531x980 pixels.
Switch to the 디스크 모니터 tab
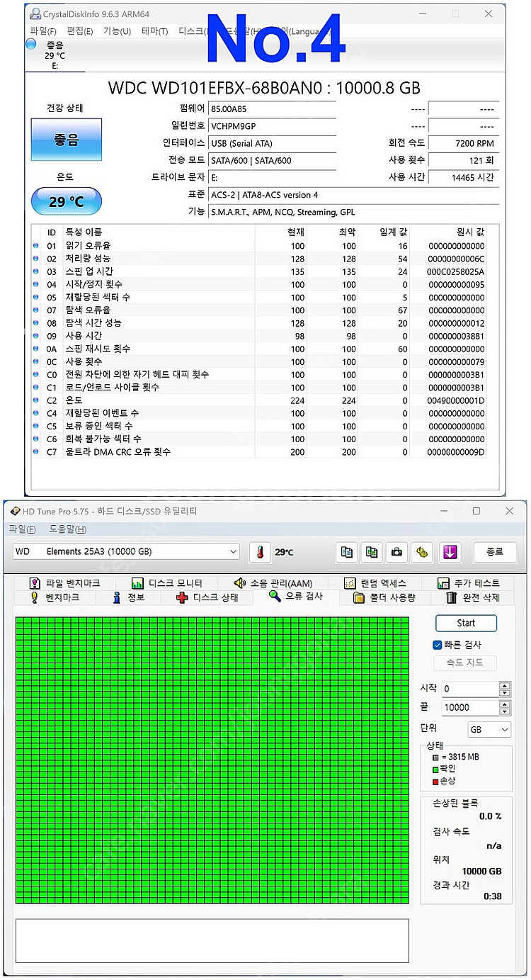pyautogui.click(x=167, y=582)
